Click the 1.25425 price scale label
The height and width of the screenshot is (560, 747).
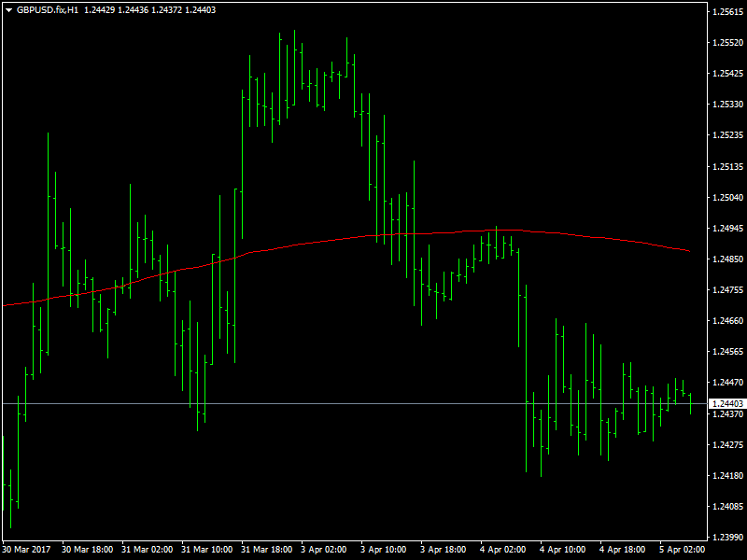[x=728, y=74]
